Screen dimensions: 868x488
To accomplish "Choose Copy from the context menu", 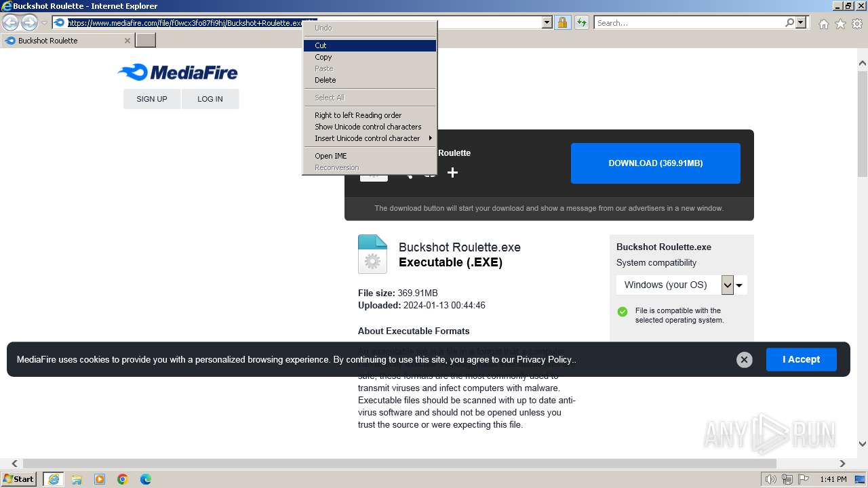I will click(370, 57).
